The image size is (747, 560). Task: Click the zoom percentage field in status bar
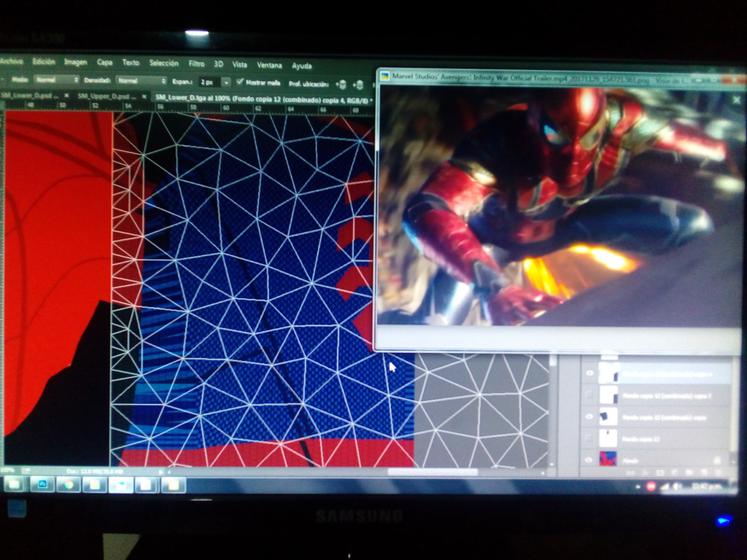[x=7, y=470]
